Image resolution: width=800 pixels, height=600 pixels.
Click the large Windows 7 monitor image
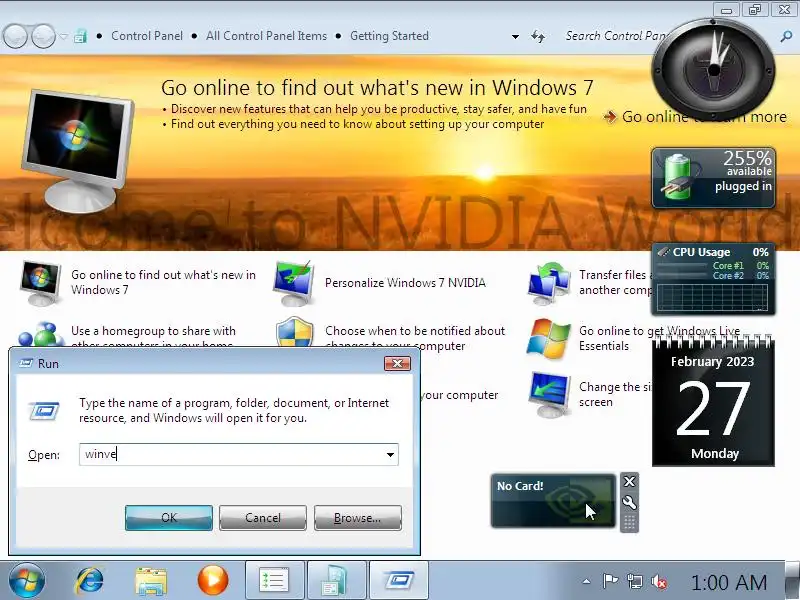(77, 151)
